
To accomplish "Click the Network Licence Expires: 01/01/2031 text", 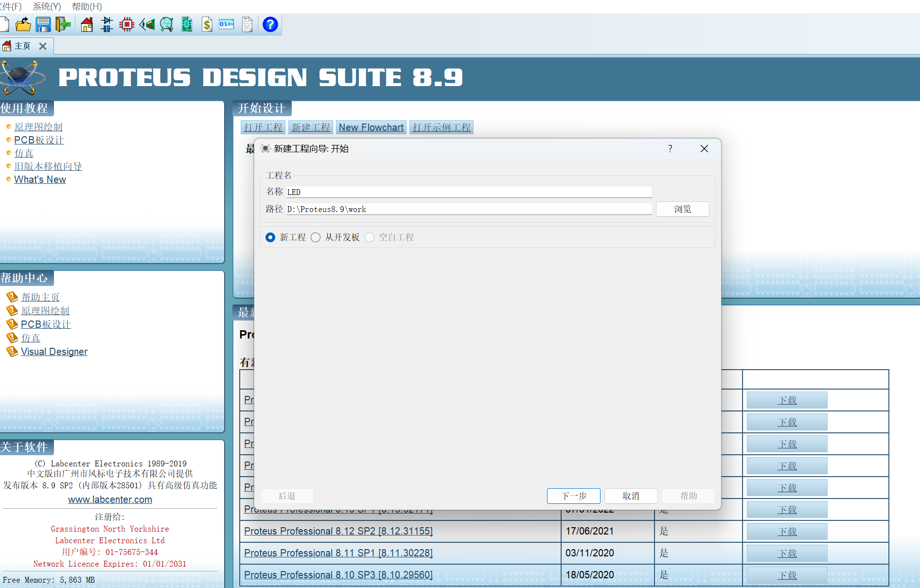I will [110, 564].
